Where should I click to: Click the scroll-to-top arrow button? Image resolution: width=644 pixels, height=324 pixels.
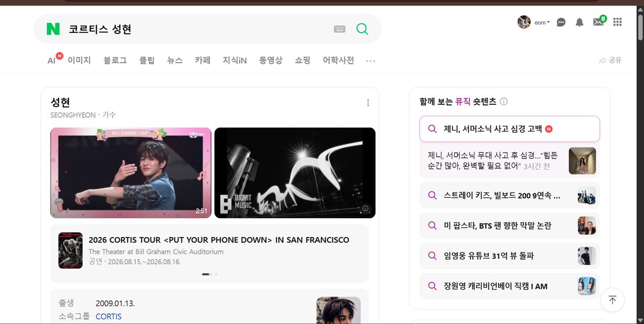(x=612, y=300)
